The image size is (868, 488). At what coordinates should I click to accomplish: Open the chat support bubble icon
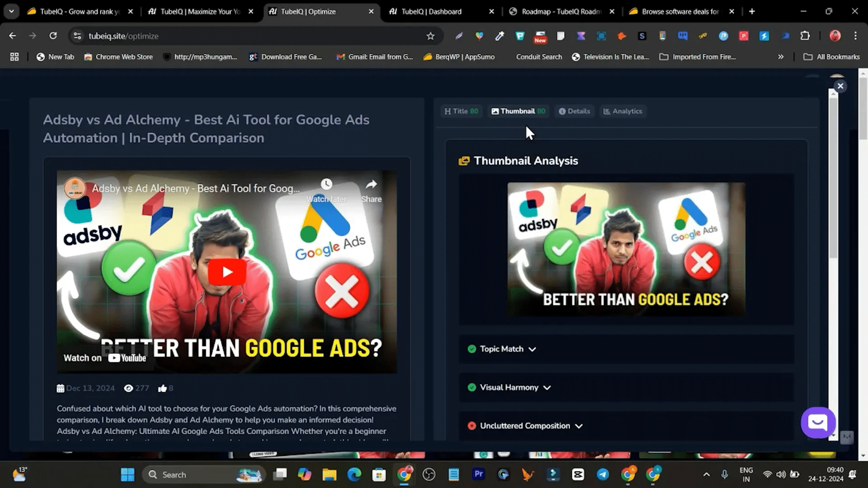pyautogui.click(x=818, y=422)
